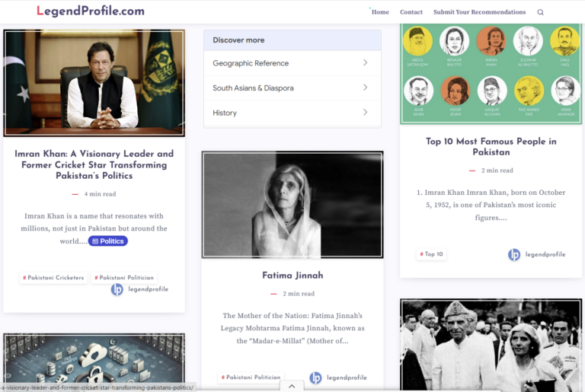Click the Top 10 article excerpt text
Screen dimensions: 585x392
click(x=491, y=205)
